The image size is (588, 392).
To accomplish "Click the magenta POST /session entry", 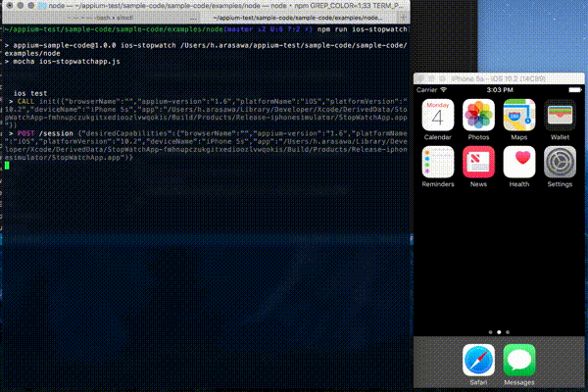I will (45, 133).
